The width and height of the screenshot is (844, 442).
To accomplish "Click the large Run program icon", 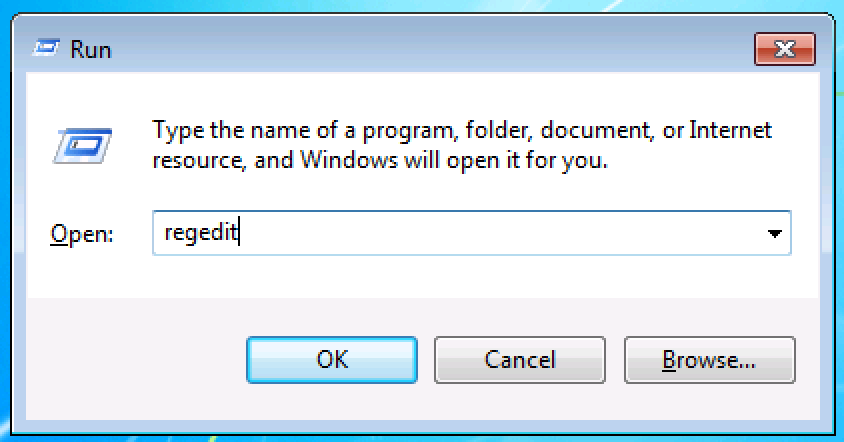I will (x=82, y=145).
